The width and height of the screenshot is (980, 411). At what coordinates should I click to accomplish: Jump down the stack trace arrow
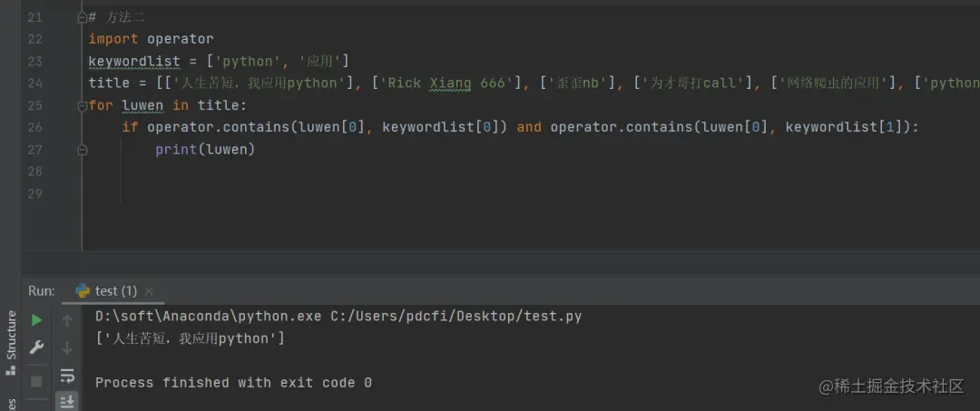click(x=67, y=348)
